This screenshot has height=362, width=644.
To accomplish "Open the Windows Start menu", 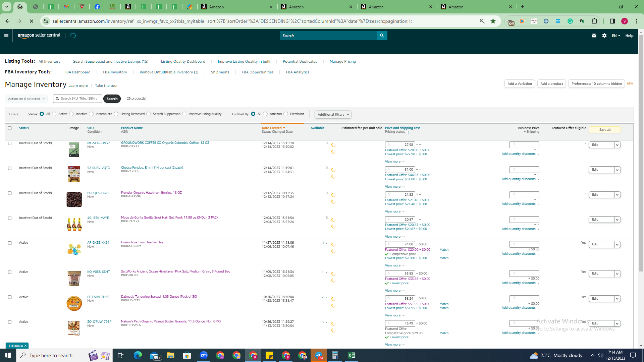I will [8, 355].
